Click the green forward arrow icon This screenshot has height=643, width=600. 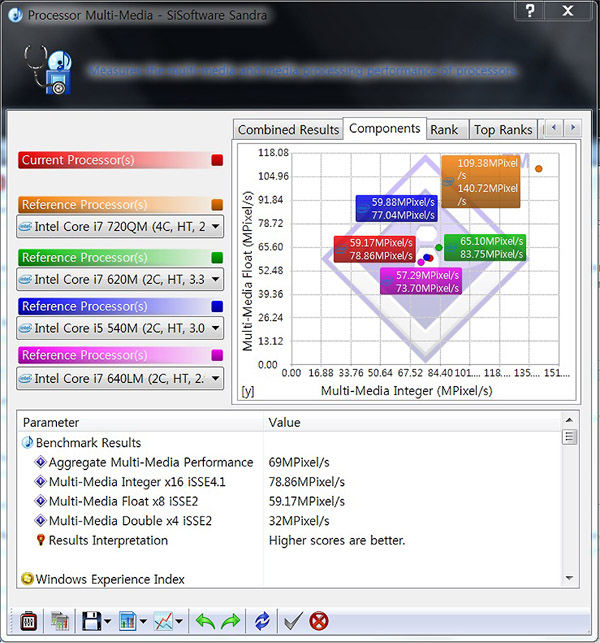(x=231, y=621)
